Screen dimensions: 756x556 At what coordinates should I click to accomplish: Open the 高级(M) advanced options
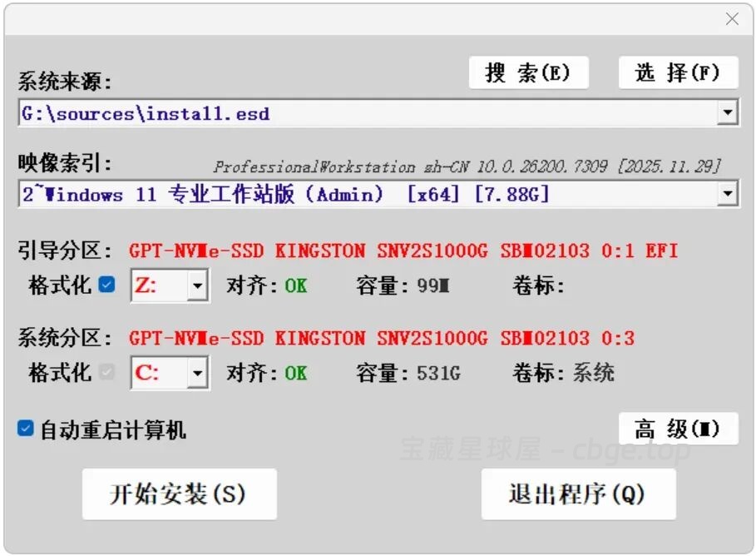(x=678, y=427)
